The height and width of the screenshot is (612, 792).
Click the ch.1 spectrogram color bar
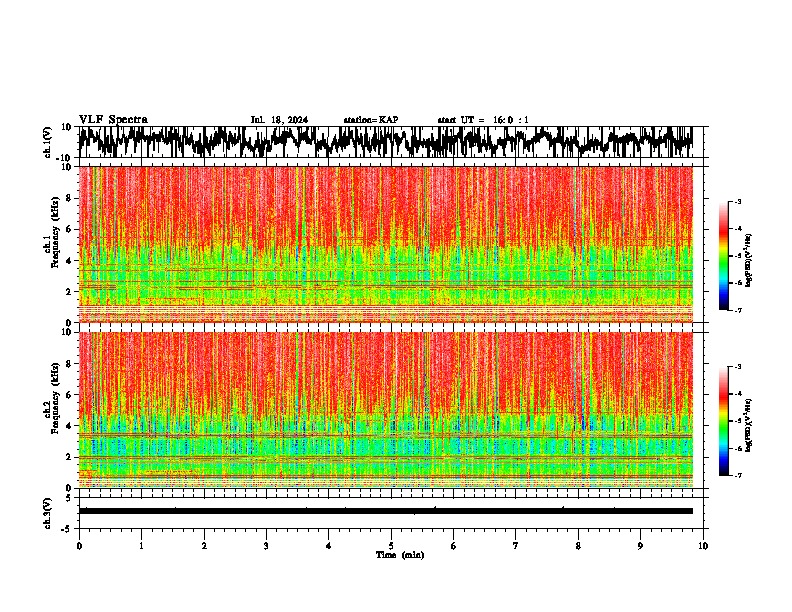click(723, 255)
